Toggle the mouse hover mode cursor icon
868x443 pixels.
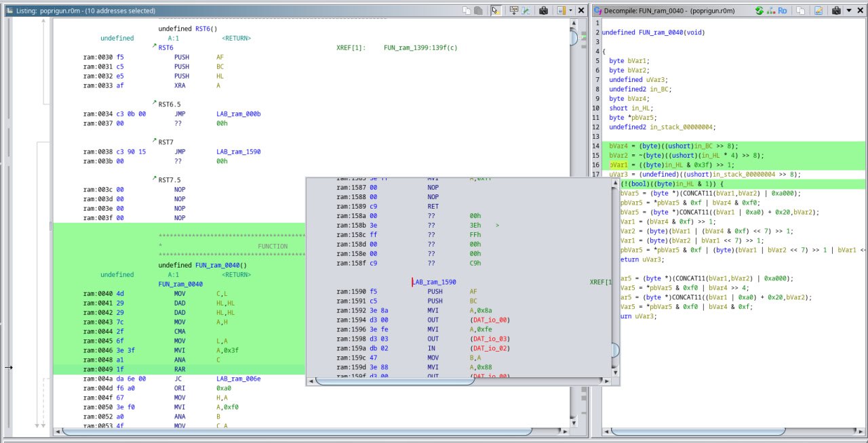tap(496, 11)
